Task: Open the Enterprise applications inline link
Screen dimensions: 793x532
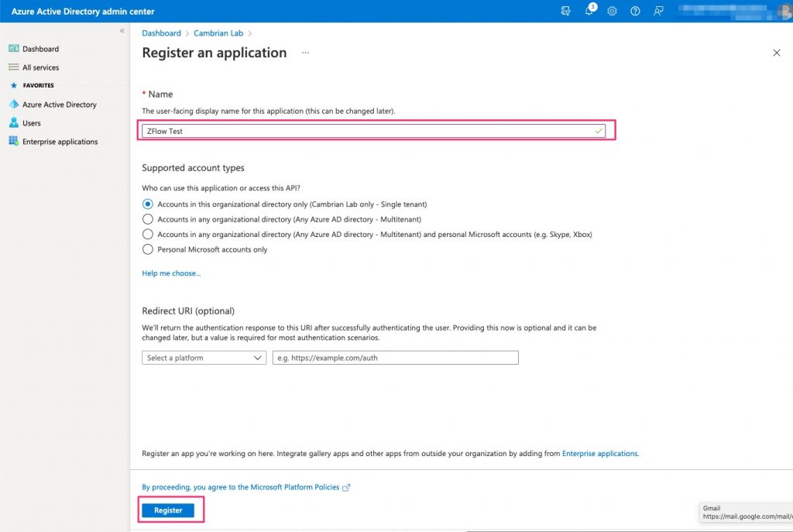Action: point(600,454)
